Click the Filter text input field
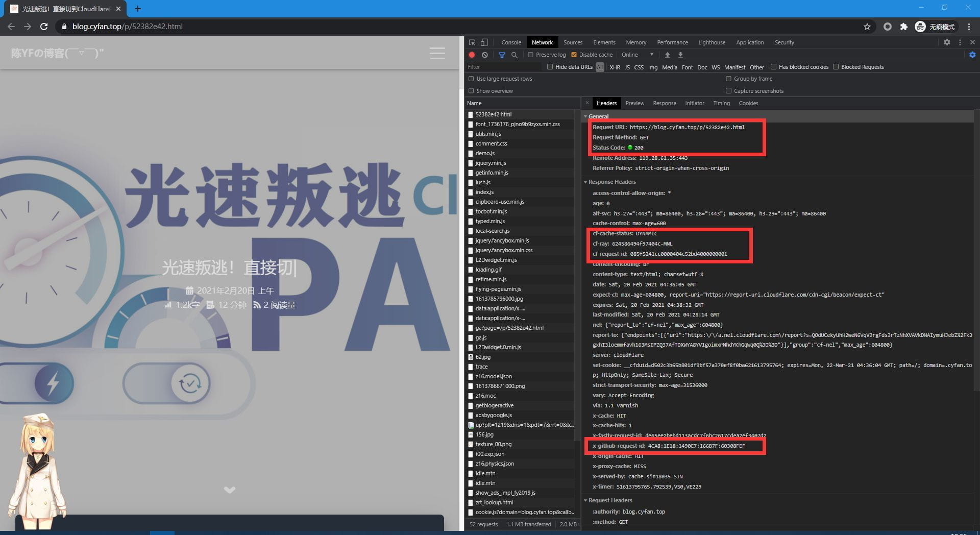 pyautogui.click(x=503, y=67)
